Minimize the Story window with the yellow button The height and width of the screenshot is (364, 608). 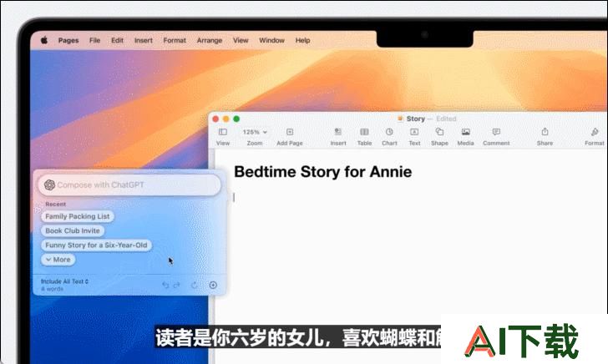click(226, 119)
